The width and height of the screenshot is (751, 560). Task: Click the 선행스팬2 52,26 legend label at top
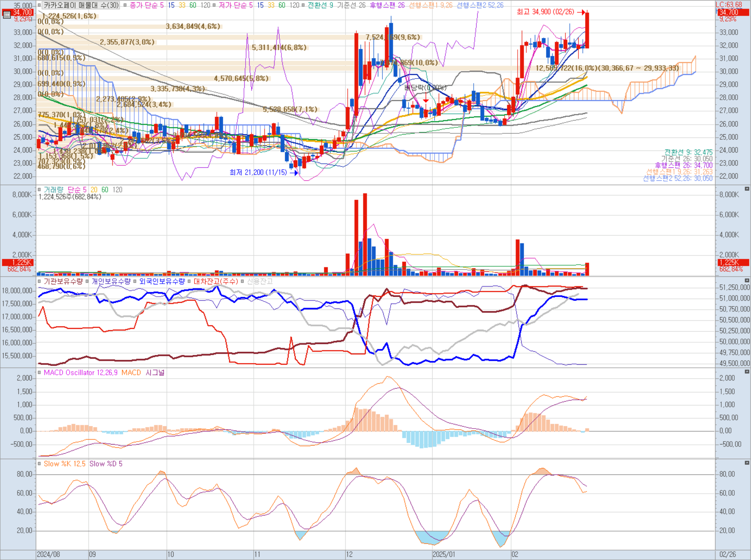click(x=480, y=5)
